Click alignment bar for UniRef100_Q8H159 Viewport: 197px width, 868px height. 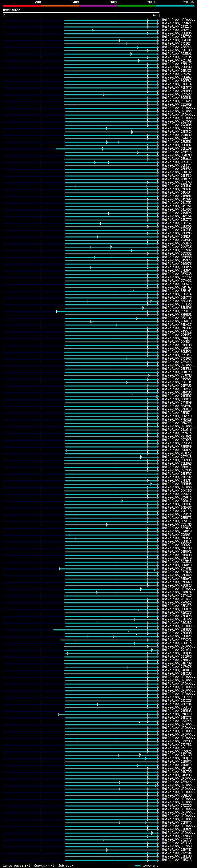107,149
